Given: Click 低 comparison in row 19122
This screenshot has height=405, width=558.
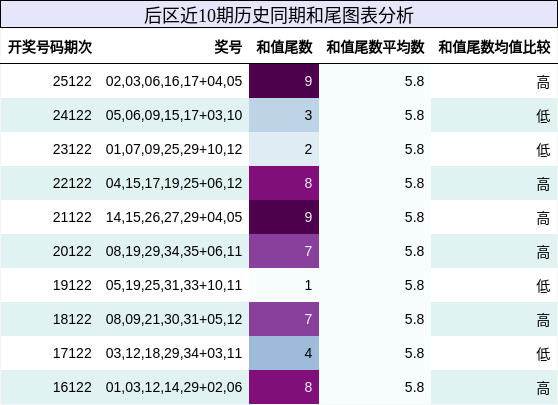Looking at the screenshot, I should coord(543,286).
